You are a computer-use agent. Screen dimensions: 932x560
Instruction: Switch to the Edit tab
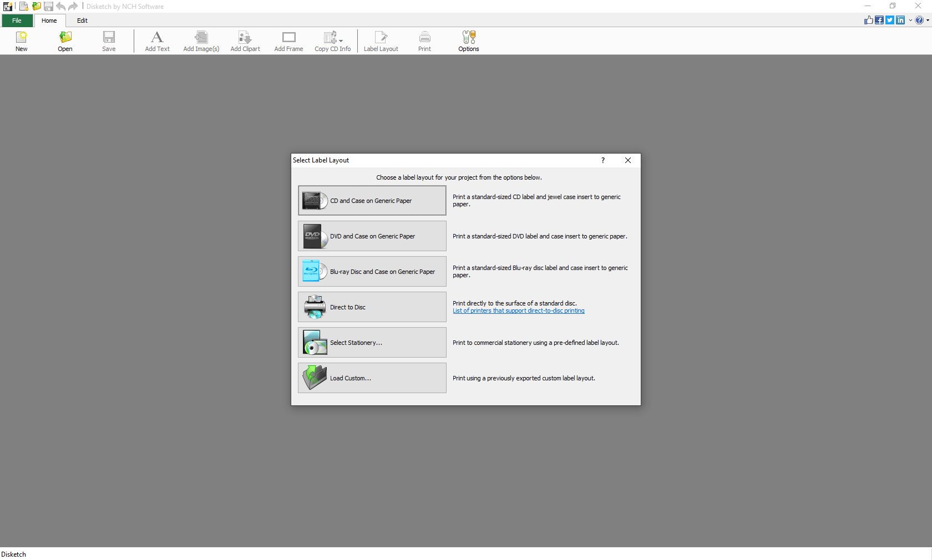[82, 21]
